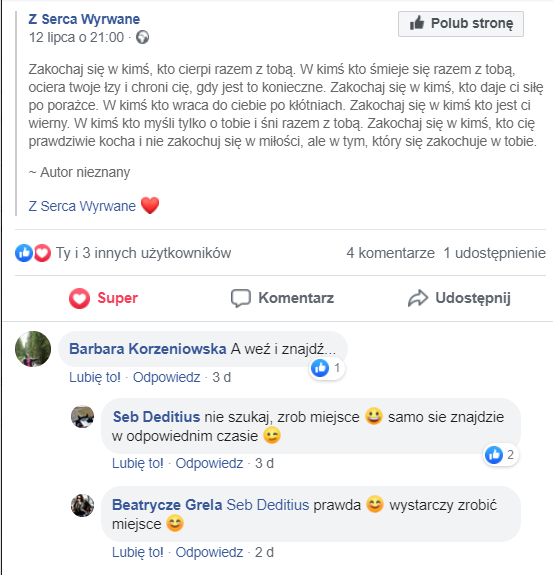Click the Udostępnij share arrow icon
This screenshot has height=575, width=553.
click(x=418, y=298)
